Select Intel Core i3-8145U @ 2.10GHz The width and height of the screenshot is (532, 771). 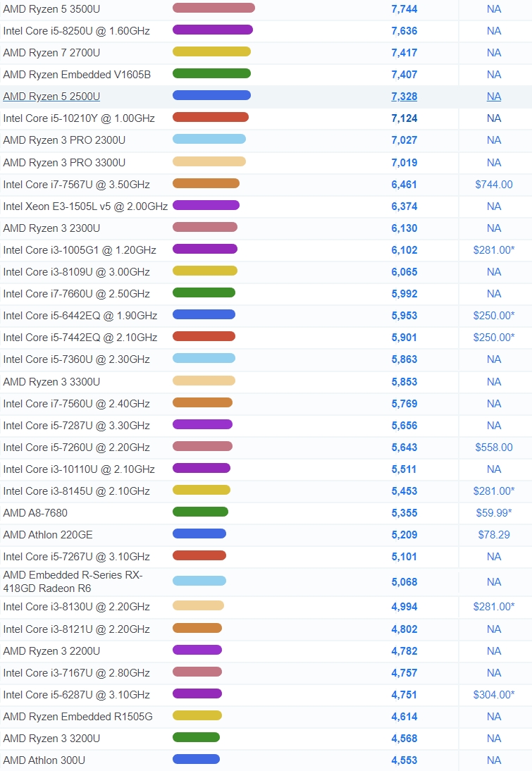(76, 491)
